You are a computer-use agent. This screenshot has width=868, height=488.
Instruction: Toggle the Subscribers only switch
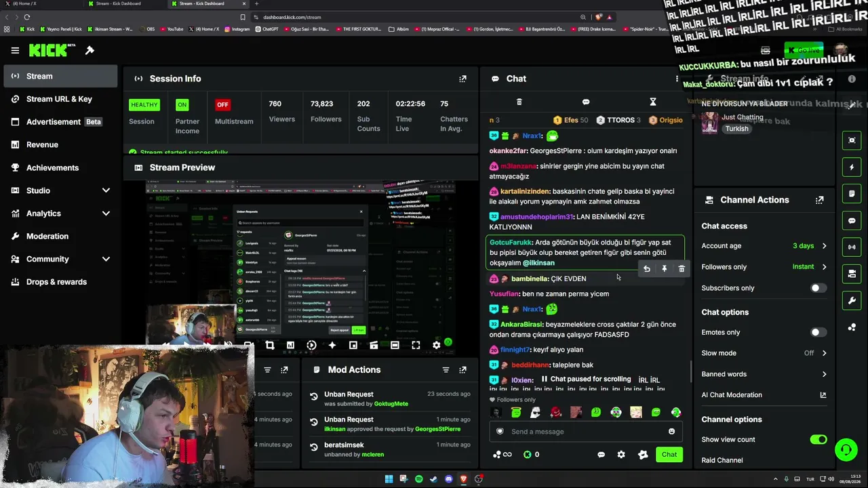pyautogui.click(x=818, y=288)
